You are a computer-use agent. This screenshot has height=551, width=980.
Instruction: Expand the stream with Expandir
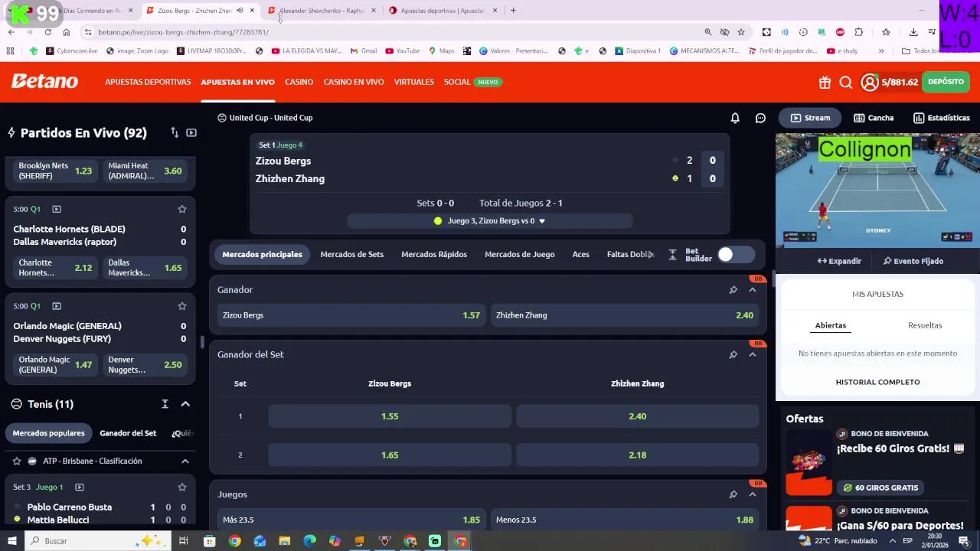[x=839, y=261]
